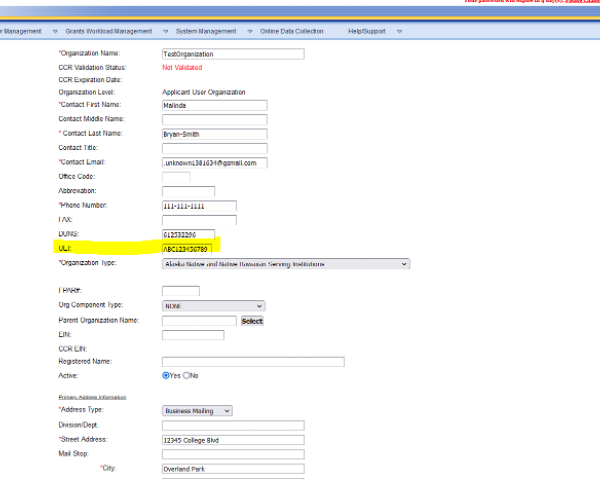Image resolution: width=600 pixels, height=480 pixels.
Task: Click the DUNS number field
Action: pos(188,234)
